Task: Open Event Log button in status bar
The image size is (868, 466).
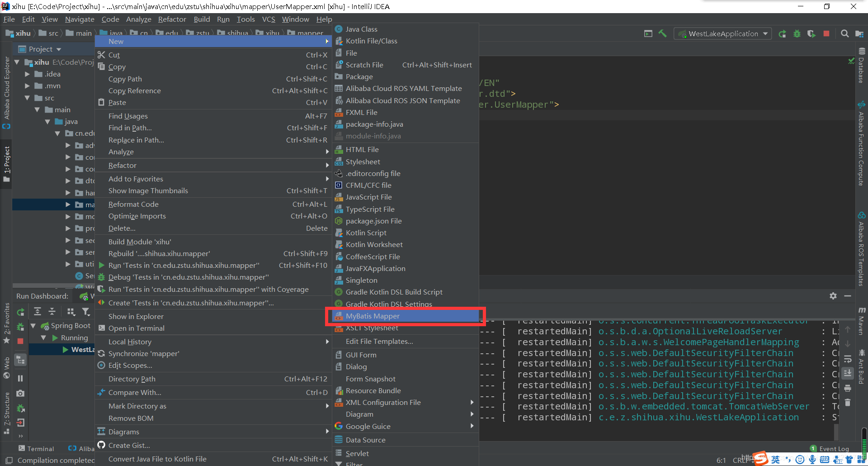Action: 830,449
